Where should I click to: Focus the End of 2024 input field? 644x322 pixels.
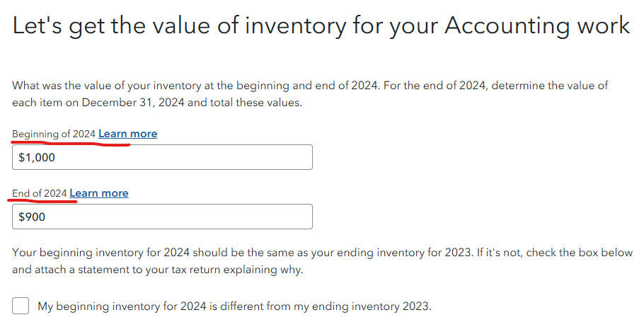click(x=162, y=217)
